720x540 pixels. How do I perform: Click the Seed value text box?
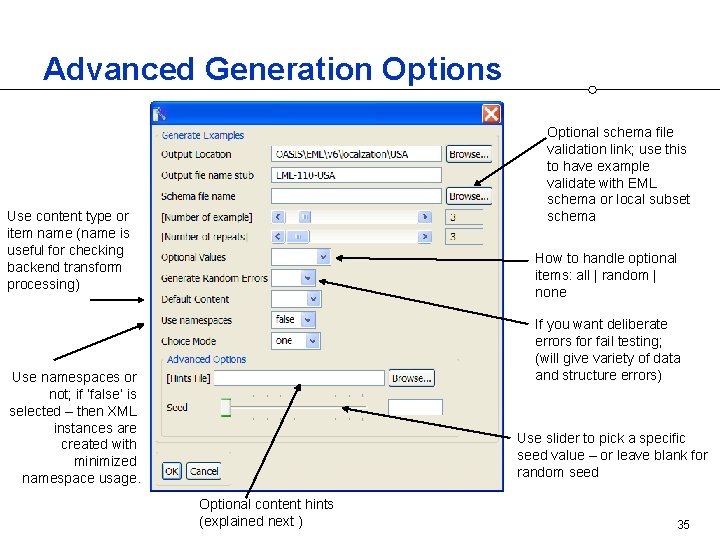coord(416,407)
